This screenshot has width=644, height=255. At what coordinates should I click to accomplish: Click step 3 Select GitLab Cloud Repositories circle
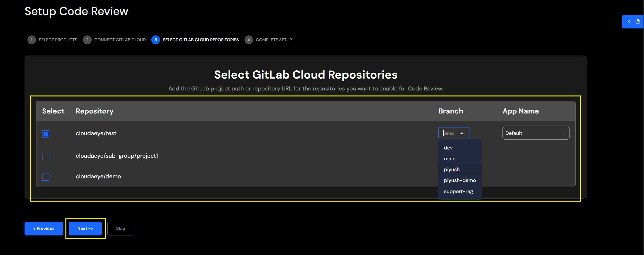[x=156, y=40]
